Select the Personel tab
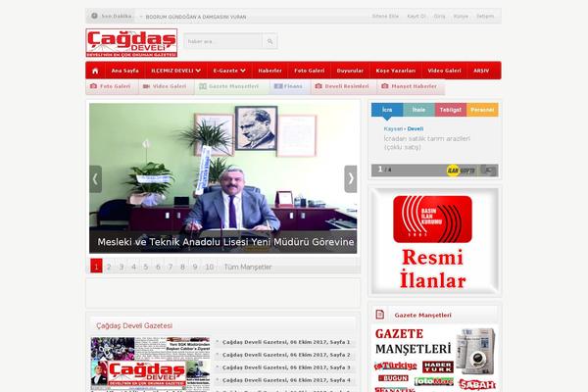Image resolution: width=588 pixels, height=392 pixels. click(482, 110)
